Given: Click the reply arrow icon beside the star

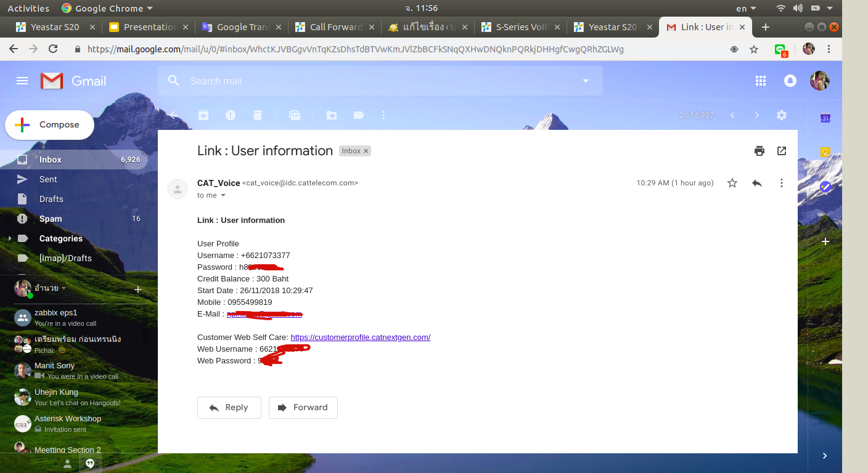Looking at the screenshot, I should coord(757,183).
